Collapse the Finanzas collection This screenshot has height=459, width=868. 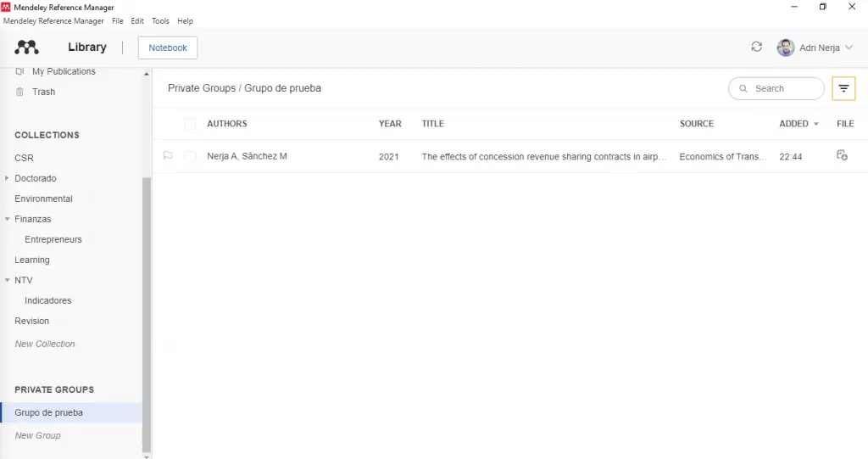7,219
